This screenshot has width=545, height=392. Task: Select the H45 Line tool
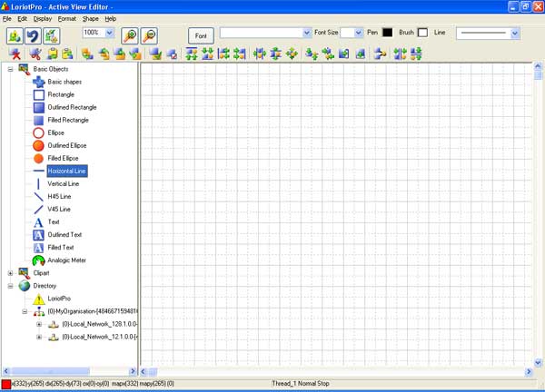tap(59, 197)
